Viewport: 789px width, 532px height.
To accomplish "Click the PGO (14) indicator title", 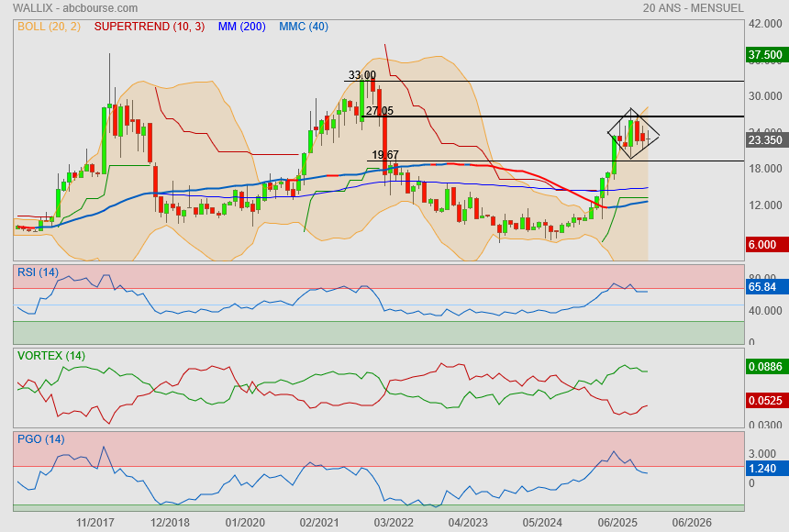I will click(x=40, y=438).
